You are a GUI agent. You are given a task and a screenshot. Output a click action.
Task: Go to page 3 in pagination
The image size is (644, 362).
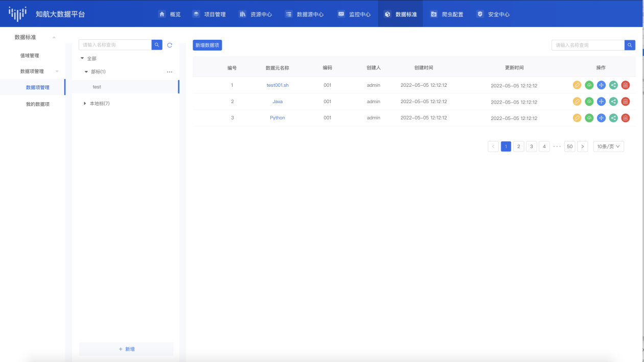click(532, 147)
